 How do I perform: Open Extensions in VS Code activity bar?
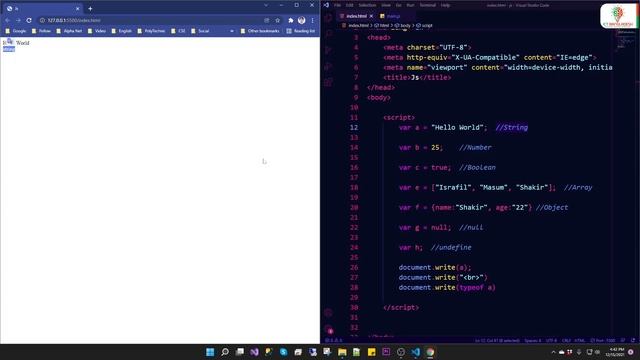(x=328, y=82)
